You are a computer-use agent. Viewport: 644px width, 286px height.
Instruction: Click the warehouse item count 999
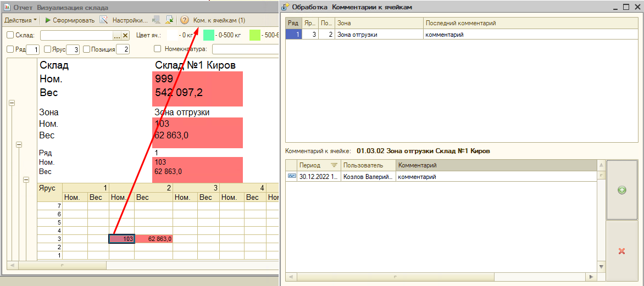(164, 79)
